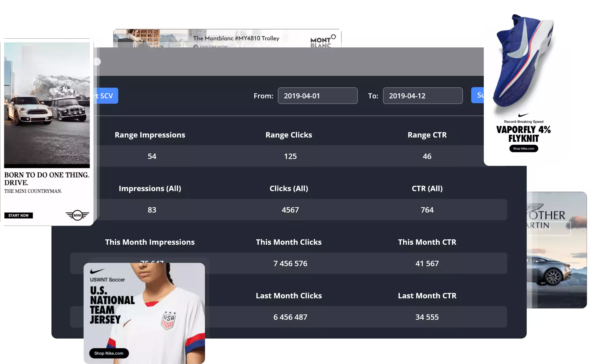Select the Range Impressions value 54
Screen dimensions: 590x364
coord(152,156)
